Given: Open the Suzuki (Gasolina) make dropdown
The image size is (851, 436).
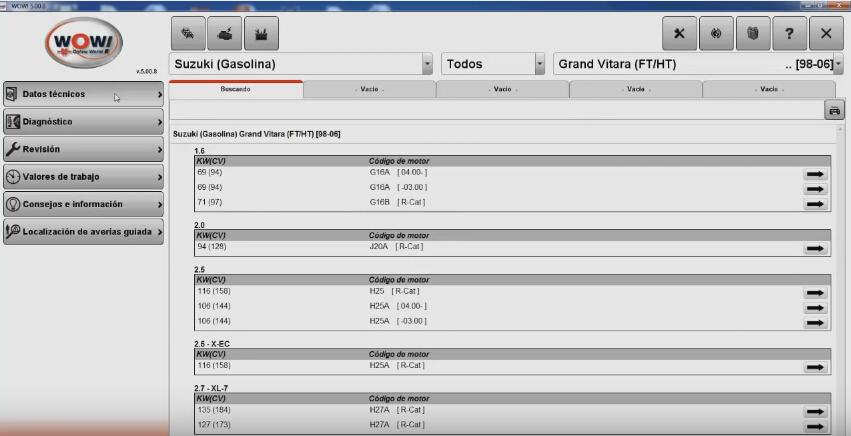Looking at the screenshot, I should click(427, 64).
